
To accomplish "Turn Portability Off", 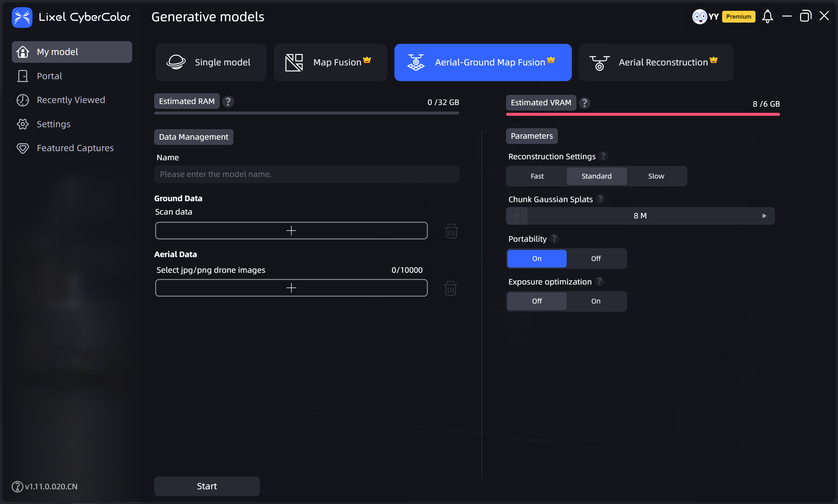I will [596, 258].
